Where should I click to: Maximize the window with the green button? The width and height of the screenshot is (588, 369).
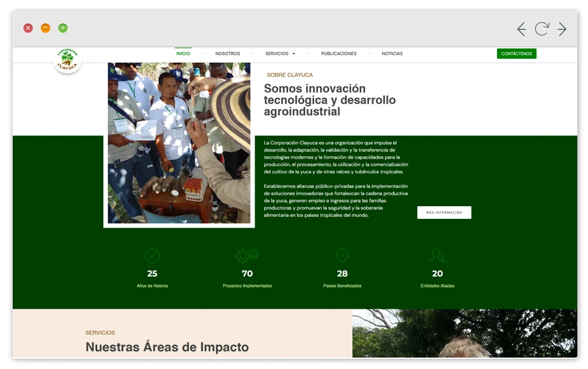[63, 28]
